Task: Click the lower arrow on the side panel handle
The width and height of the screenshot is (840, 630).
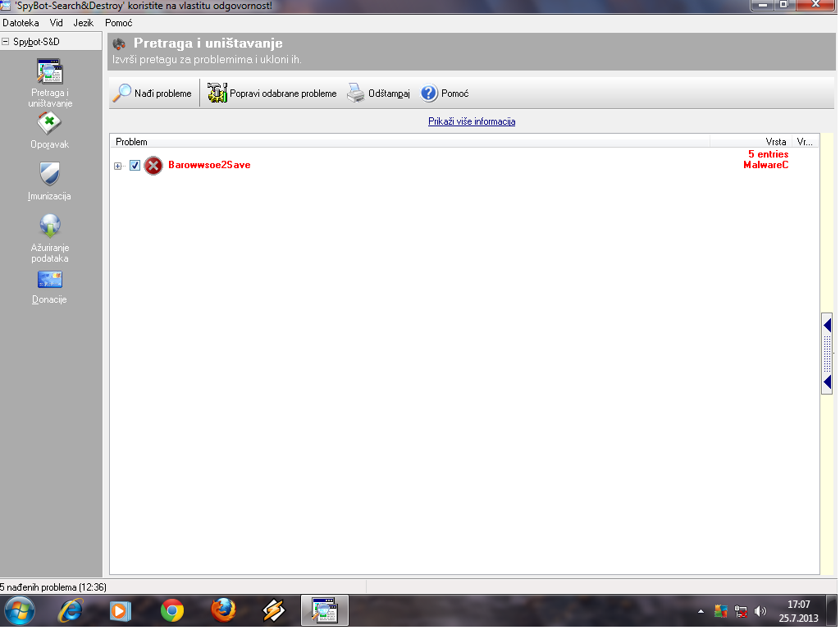Action: (x=827, y=382)
